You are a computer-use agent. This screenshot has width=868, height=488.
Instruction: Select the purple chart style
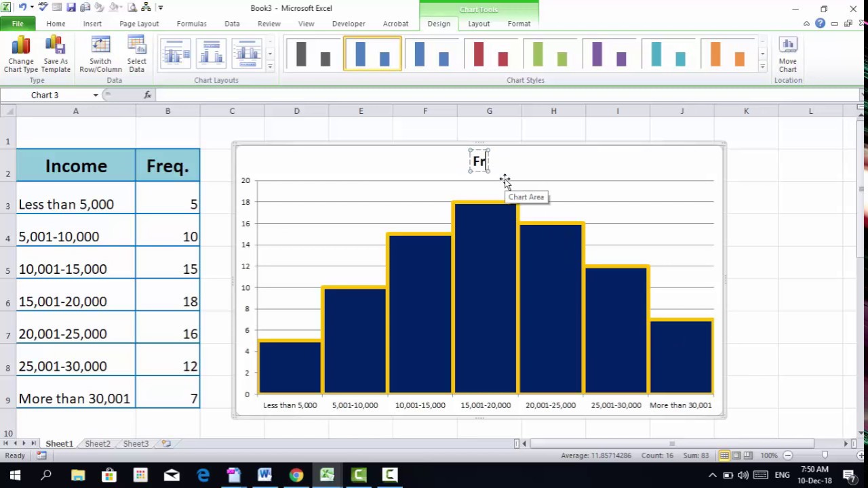[x=609, y=54]
